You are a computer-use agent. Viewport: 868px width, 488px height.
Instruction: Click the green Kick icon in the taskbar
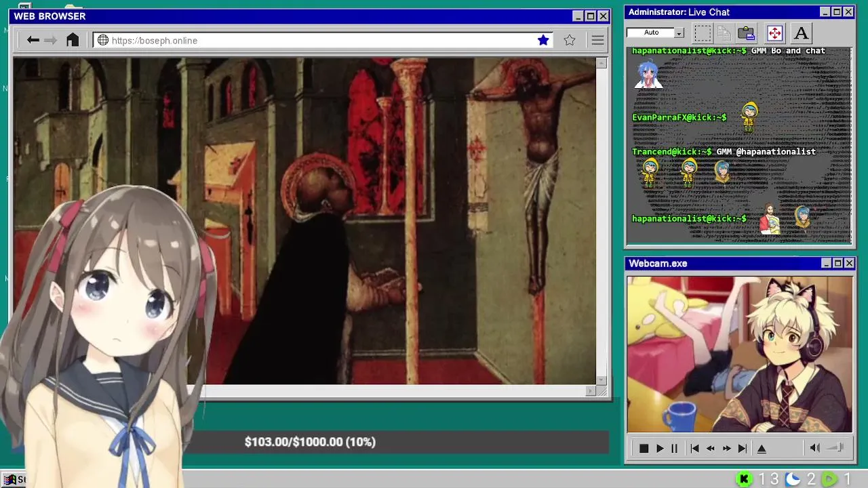pyautogui.click(x=744, y=479)
